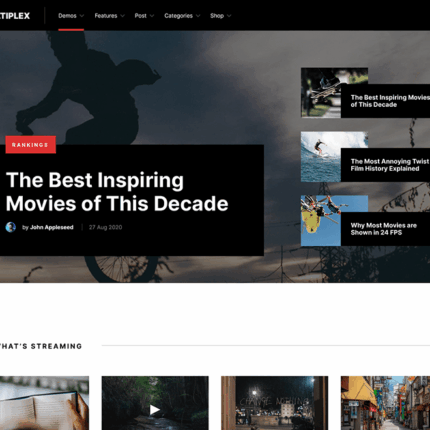Open "Why Most Movies are Shown in 24 FPS"
The width and height of the screenshot is (430, 430).
point(384,229)
